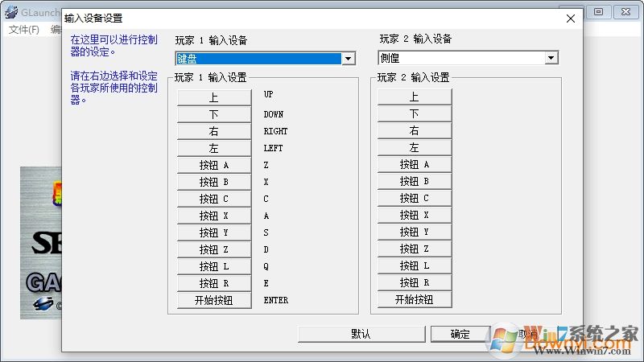The image size is (644, 362).
Task: Set Player 1 按钮 C mapping
Action: [x=214, y=199]
